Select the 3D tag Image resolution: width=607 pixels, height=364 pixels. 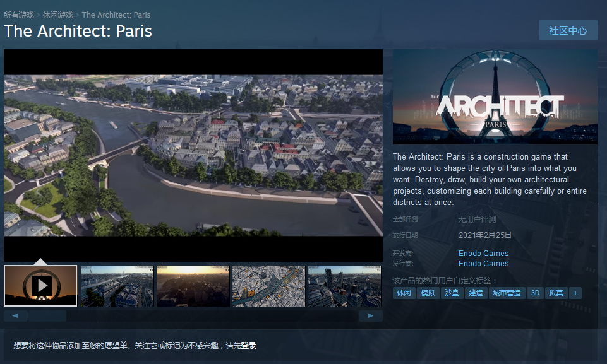535,293
